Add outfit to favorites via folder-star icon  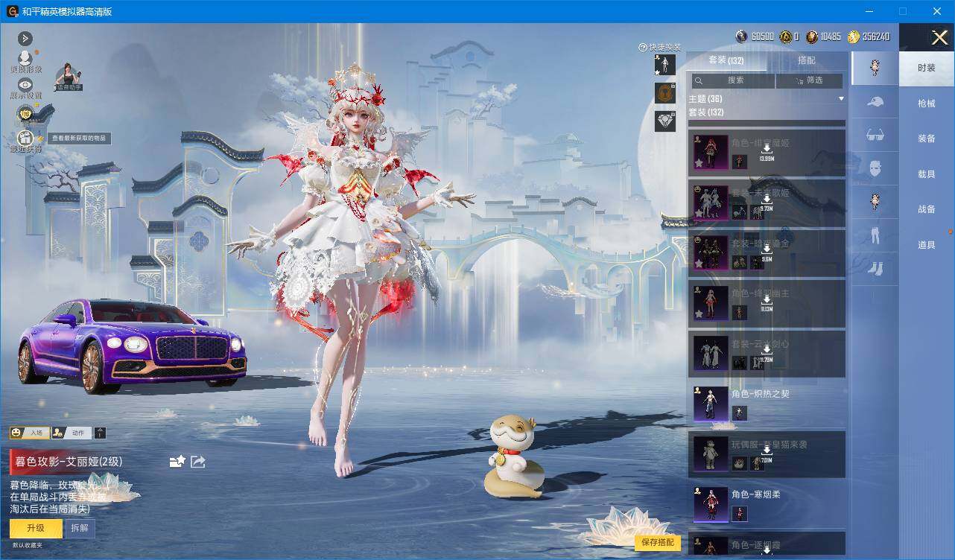point(177,462)
